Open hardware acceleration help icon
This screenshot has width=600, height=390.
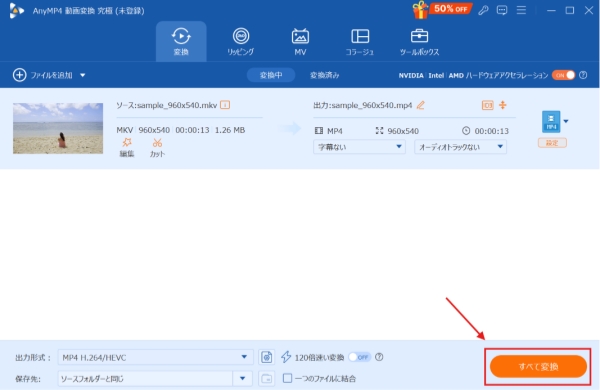pyautogui.click(x=583, y=75)
